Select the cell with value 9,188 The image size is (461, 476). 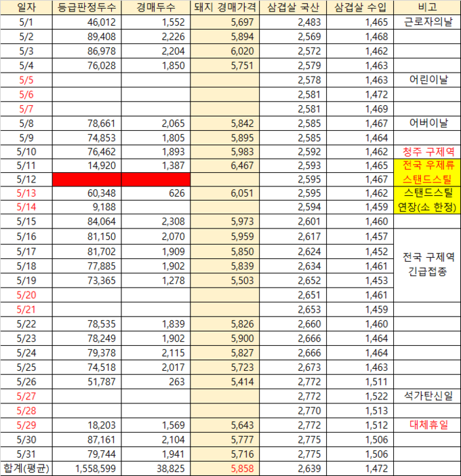[x=87, y=207]
